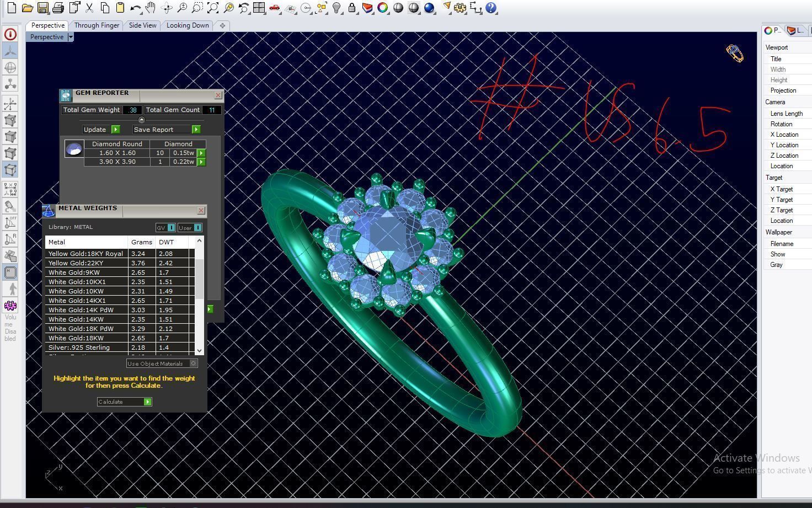Click the green arrow beside Update
This screenshot has width=812, height=508.
(x=115, y=129)
